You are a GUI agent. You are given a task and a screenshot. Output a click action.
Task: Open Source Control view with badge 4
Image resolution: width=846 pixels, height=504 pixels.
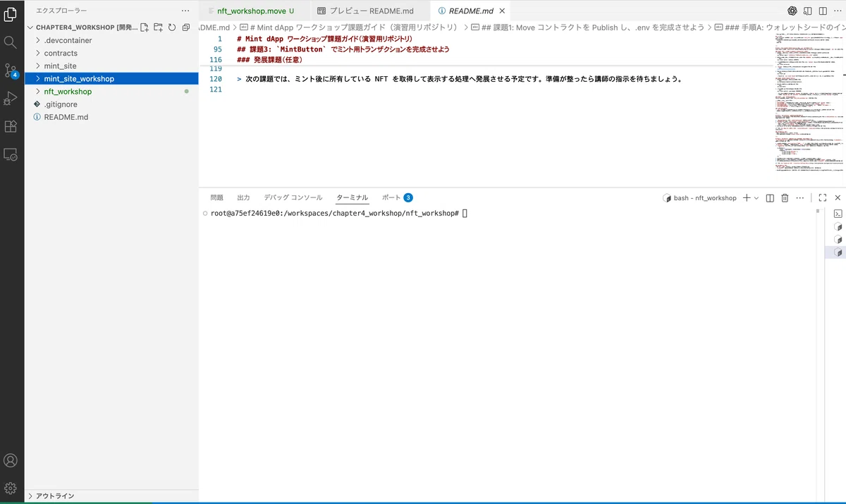click(x=11, y=70)
